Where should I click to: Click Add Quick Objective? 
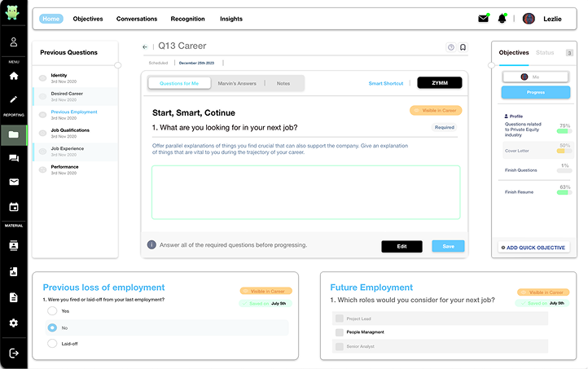tap(535, 247)
